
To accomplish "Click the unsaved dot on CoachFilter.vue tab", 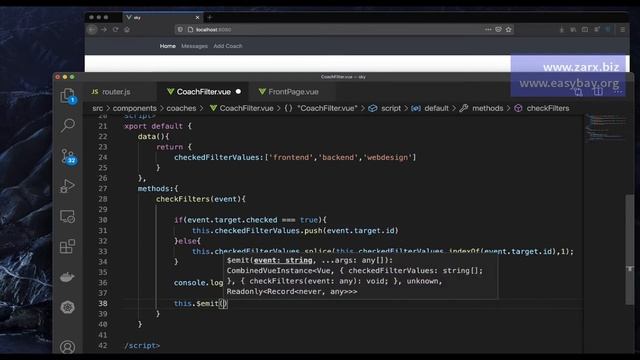I will point(238,92).
